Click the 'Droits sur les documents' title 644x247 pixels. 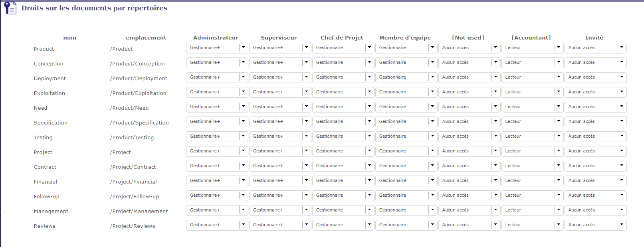pos(94,8)
